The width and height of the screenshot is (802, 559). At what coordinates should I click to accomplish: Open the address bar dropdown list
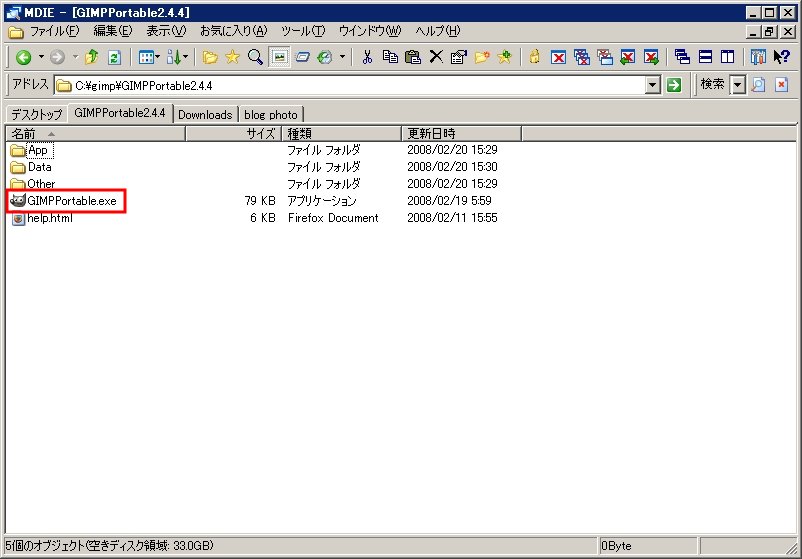click(653, 85)
